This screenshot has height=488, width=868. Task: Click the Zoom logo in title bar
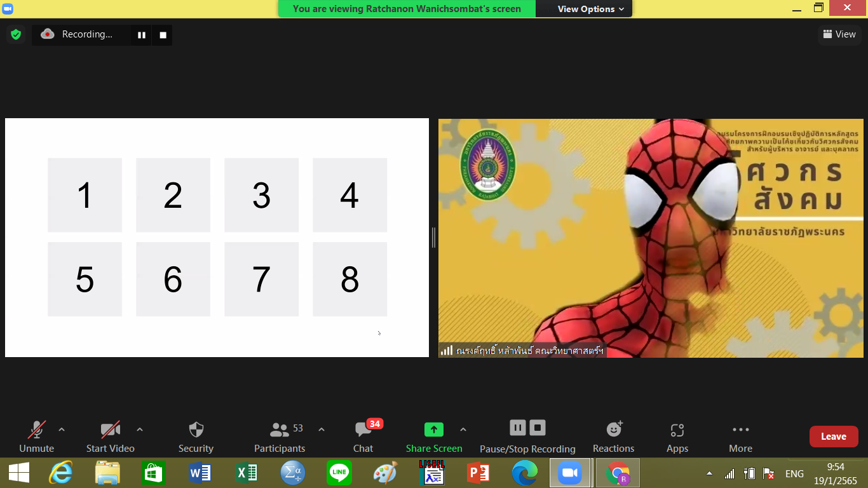(x=8, y=9)
